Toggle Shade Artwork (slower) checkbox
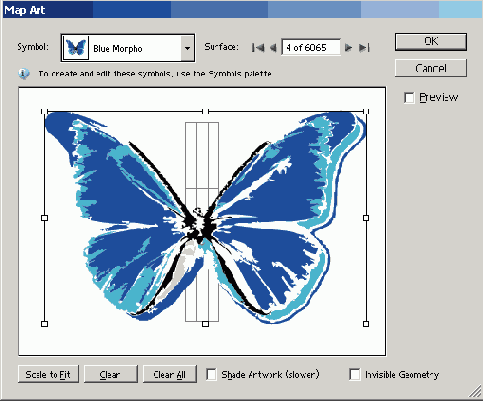The width and height of the screenshot is (483, 401). (x=211, y=374)
